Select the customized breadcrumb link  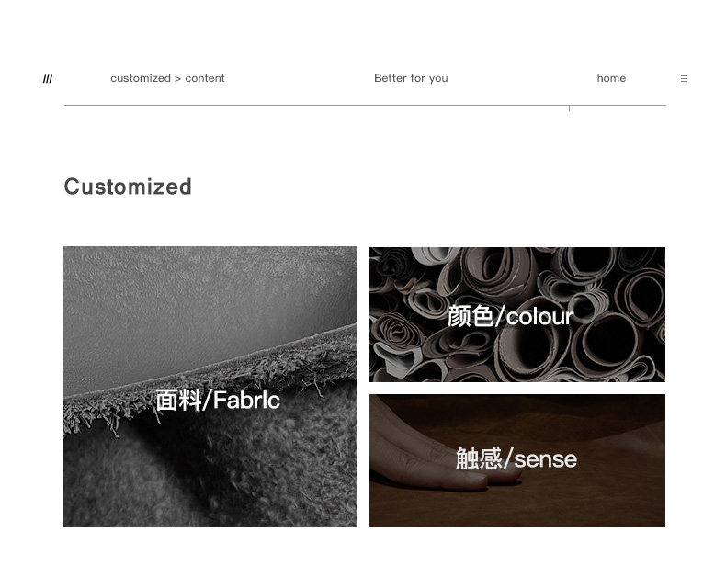click(141, 78)
